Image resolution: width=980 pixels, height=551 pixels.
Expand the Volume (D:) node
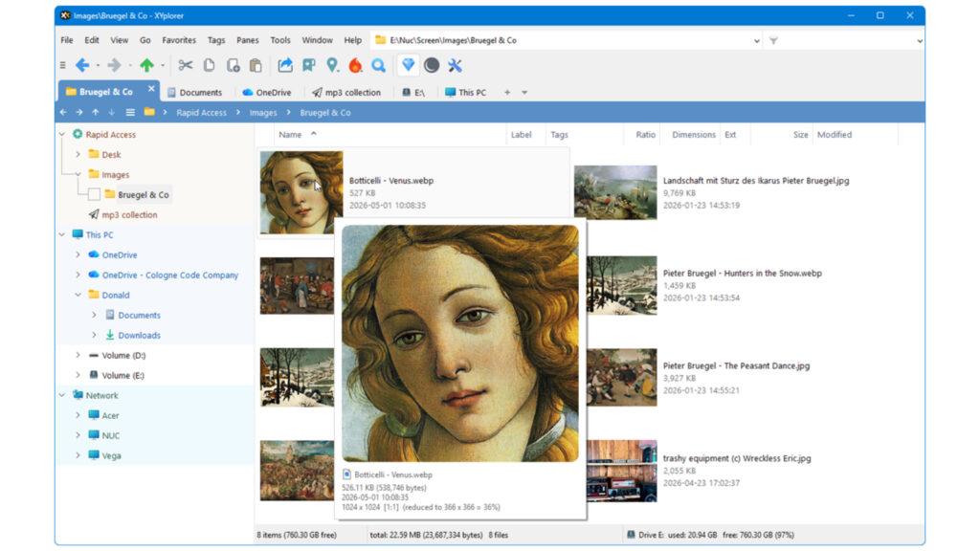pos(78,355)
